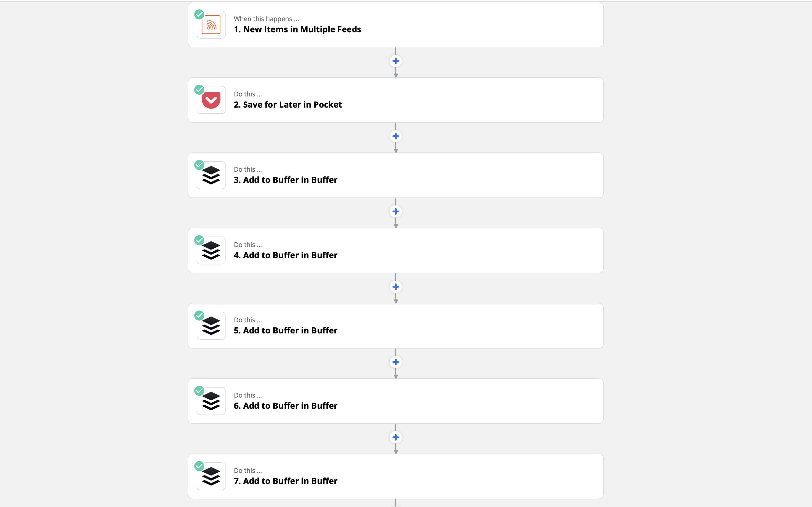This screenshot has width=812, height=507.
Task: Open step 3 Add to Buffer in Buffer
Action: (396, 175)
